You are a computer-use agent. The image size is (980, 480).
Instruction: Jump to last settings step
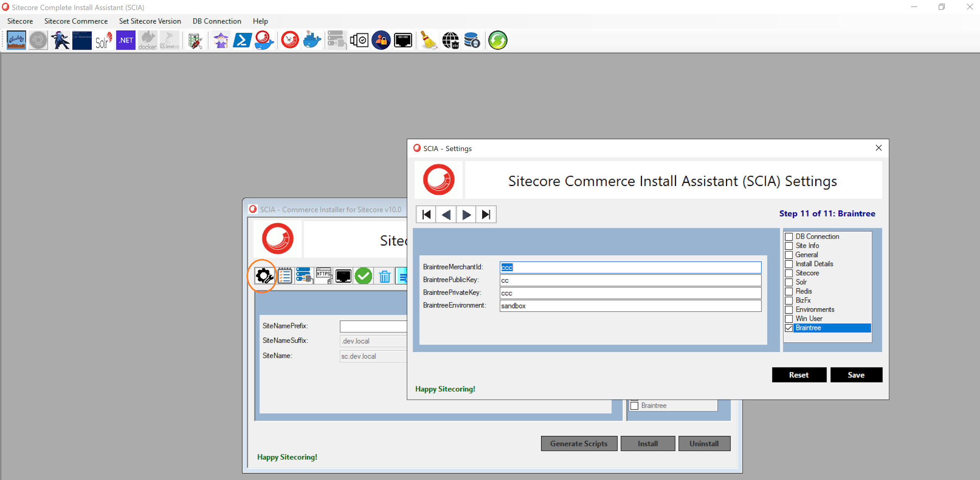click(x=486, y=215)
